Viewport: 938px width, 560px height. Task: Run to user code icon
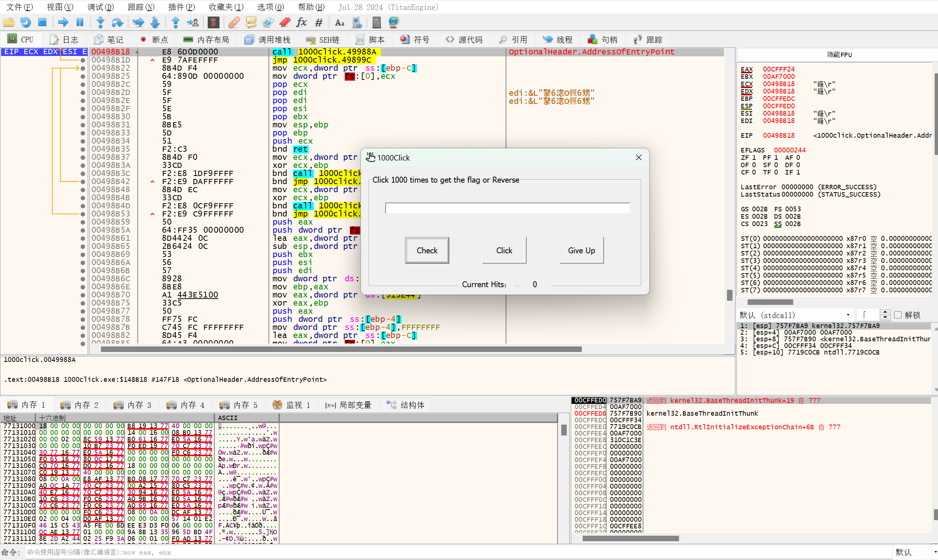click(x=193, y=22)
